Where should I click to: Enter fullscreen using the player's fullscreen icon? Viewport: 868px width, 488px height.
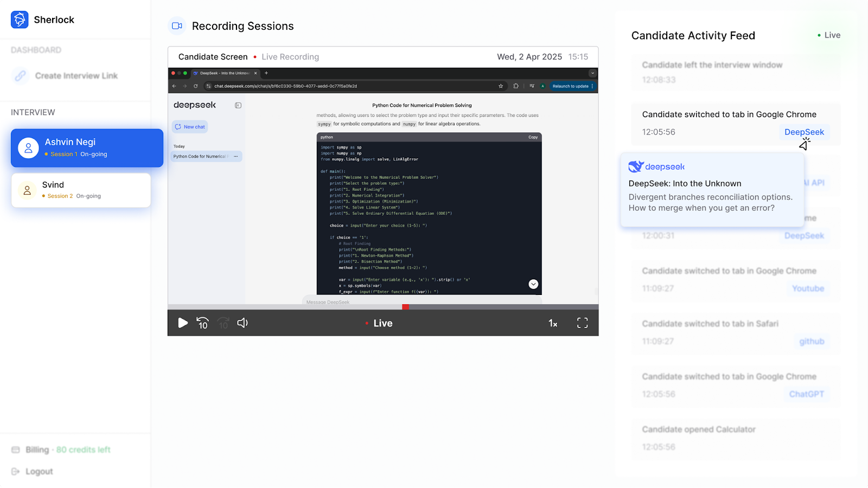coord(582,323)
